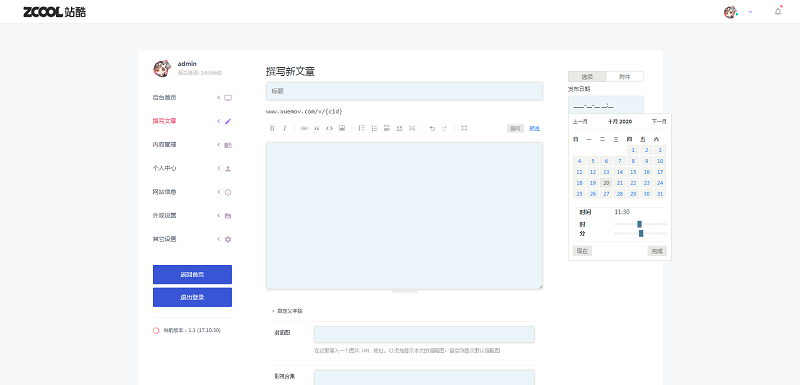
Task: Click the 返回首页 button
Action: click(x=192, y=274)
